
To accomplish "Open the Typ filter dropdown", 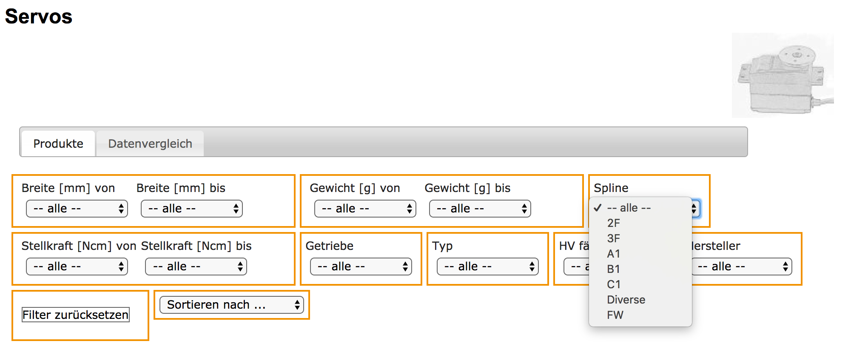I will click(488, 267).
